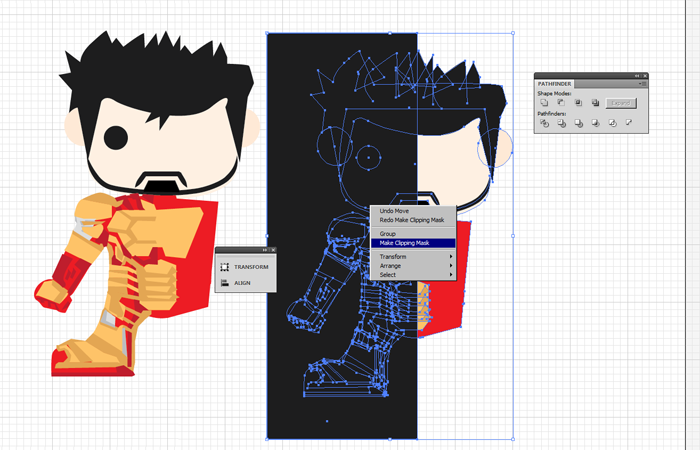700x450 pixels.
Task: Apply the Intersect shape mode in Pathfinder
Action: (578, 103)
